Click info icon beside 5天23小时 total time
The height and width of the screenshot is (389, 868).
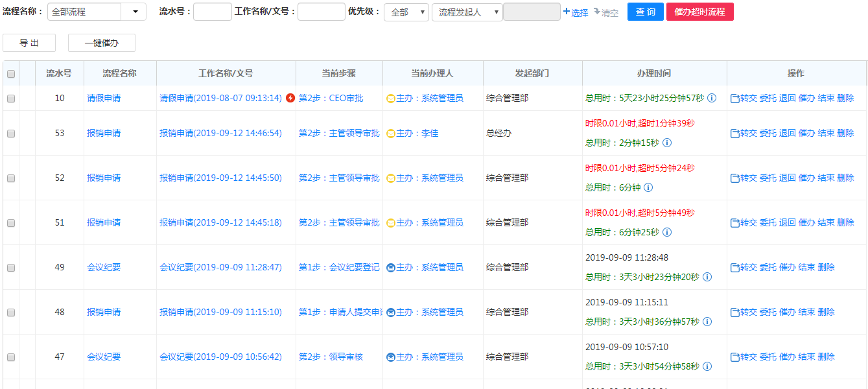point(711,98)
